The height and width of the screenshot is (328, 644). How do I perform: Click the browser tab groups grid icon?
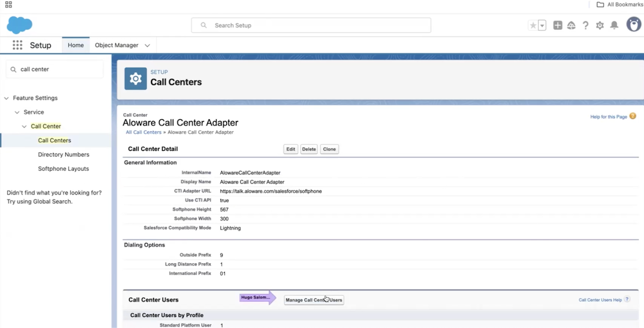tap(8, 4)
